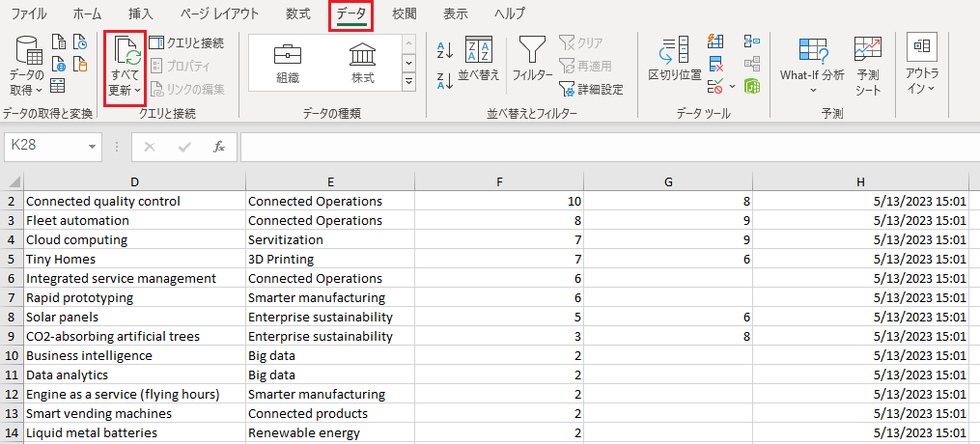Select column D header
Image resolution: width=980 pixels, height=444 pixels.
click(134, 181)
